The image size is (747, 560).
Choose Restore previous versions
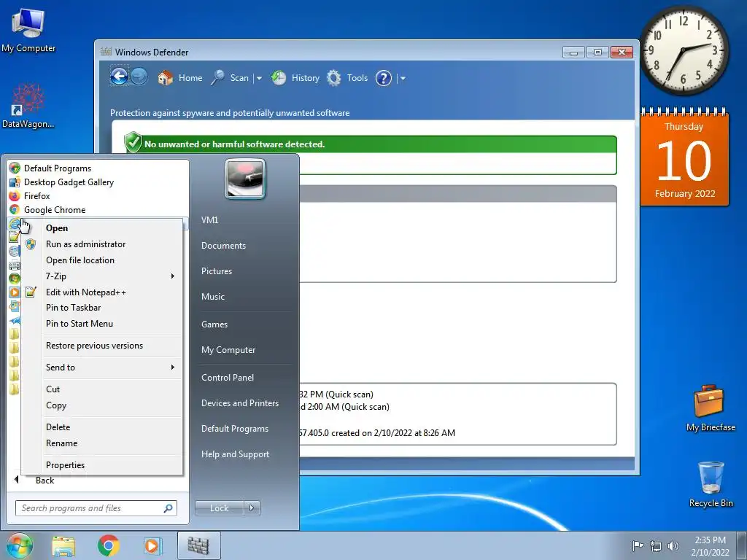pyautogui.click(x=102, y=345)
